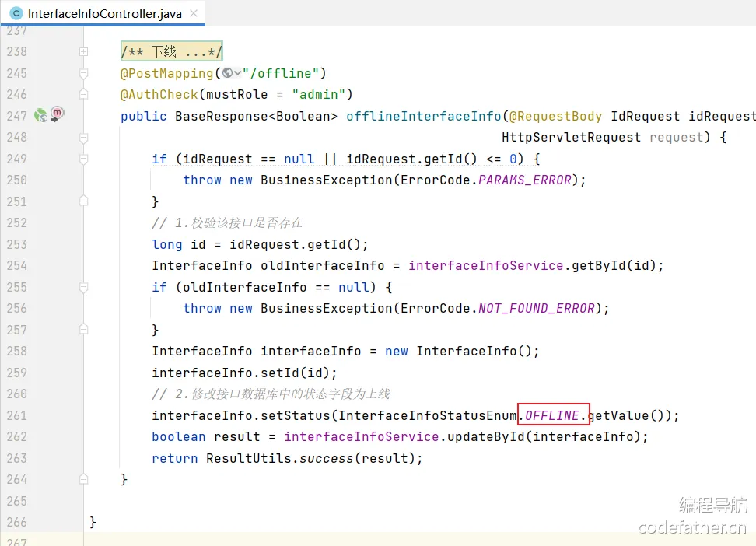Click PARAMS_ERROR on line 250

(524, 180)
